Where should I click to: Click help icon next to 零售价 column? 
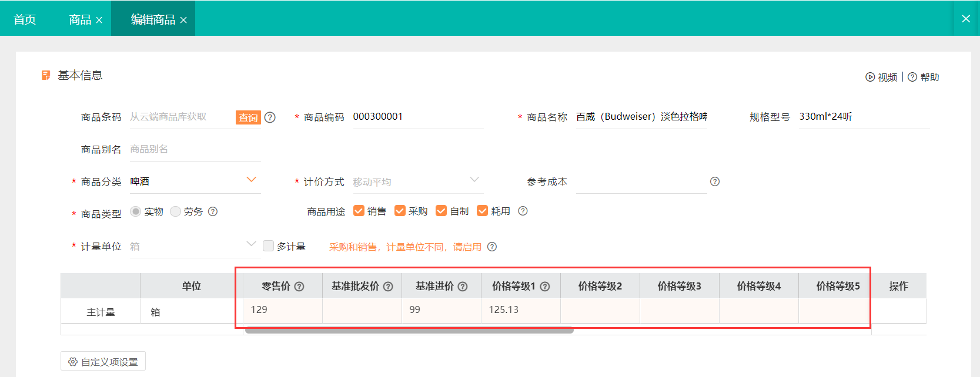[299, 287]
